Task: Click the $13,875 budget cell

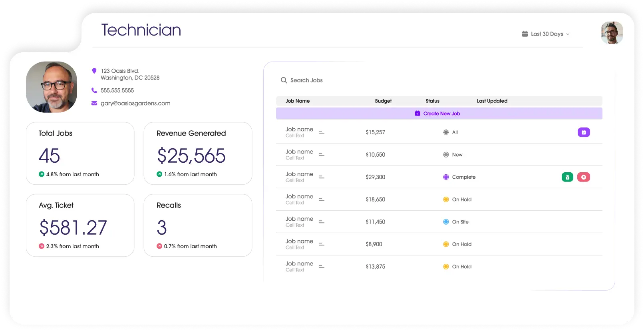Action: click(375, 267)
